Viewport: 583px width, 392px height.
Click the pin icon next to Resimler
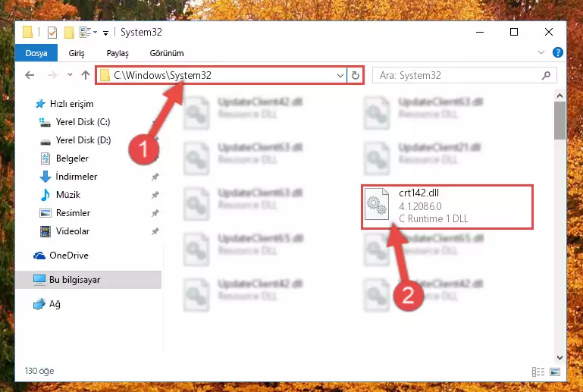(x=155, y=213)
